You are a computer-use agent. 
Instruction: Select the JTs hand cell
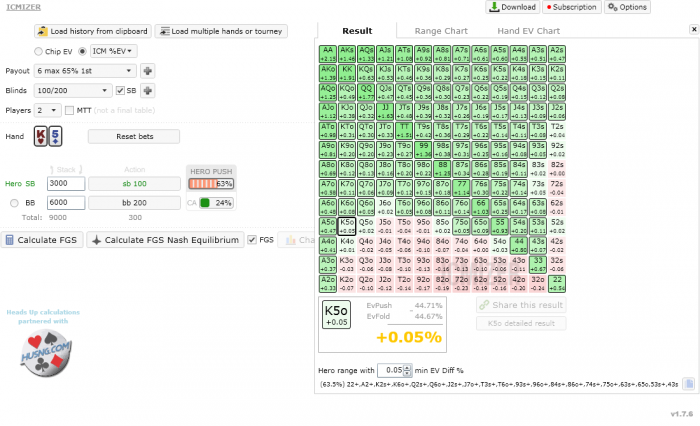click(x=404, y=111)
